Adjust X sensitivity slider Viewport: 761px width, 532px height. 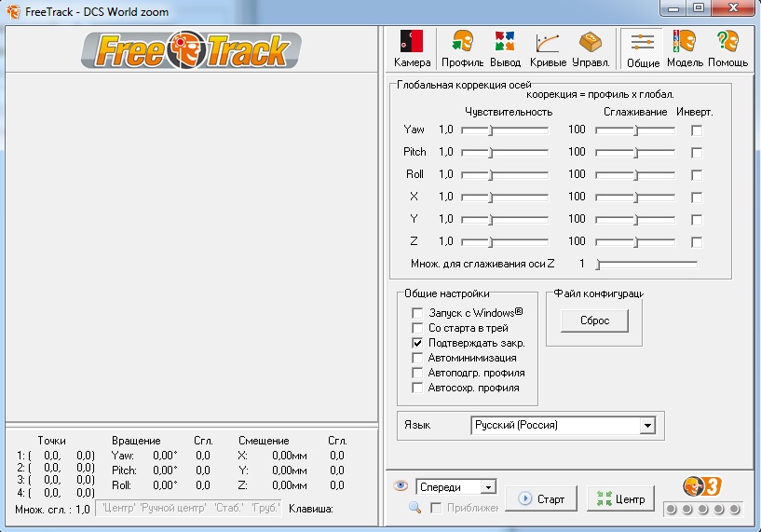tap(505, 198)
